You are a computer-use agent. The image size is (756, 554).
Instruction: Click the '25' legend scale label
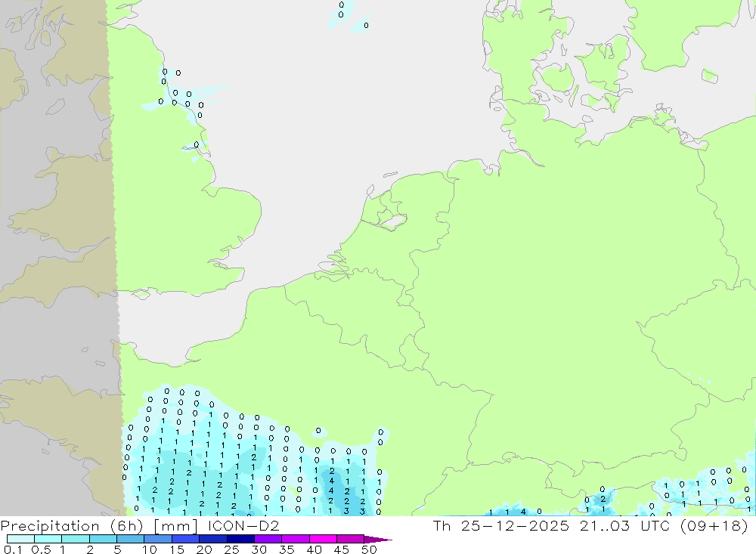click(232, 549)
